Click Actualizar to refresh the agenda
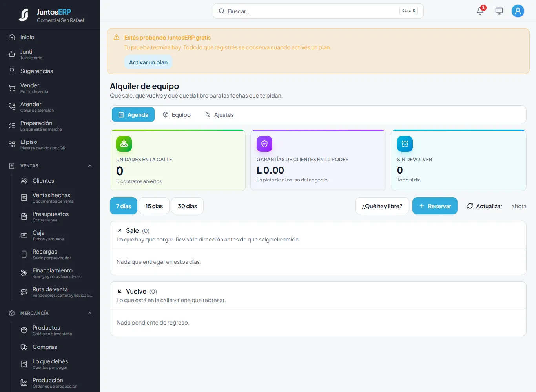 click(x=485, y=206)
